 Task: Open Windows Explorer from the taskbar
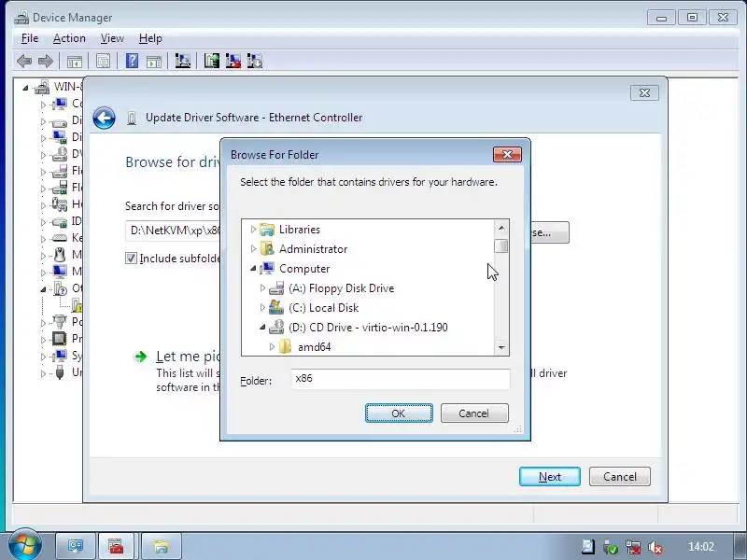161,546
